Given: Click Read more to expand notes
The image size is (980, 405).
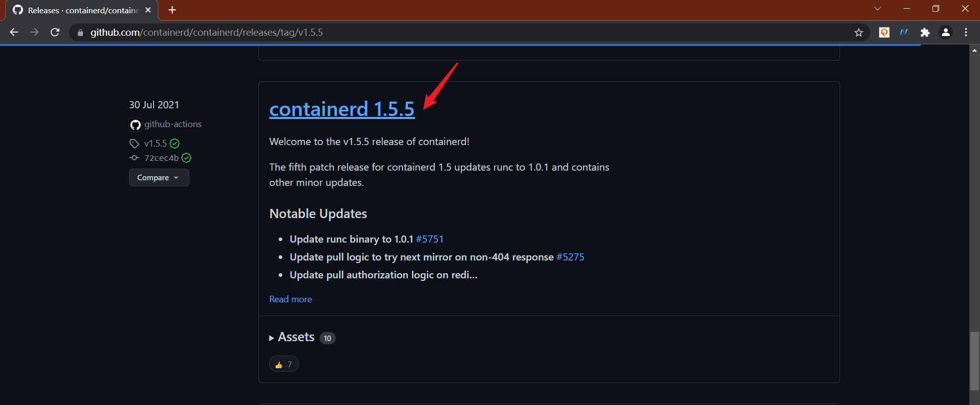Looking at the screenshot, I should 290,299.
